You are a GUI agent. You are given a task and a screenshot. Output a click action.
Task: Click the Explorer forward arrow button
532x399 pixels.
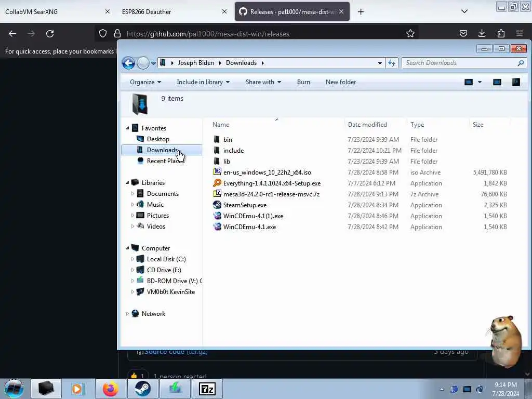143,63
